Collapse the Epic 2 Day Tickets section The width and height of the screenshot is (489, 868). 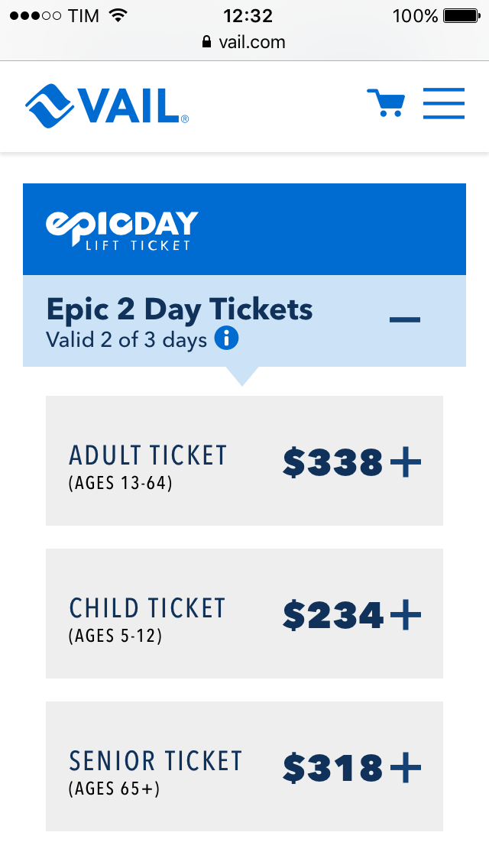pos(405,319)
